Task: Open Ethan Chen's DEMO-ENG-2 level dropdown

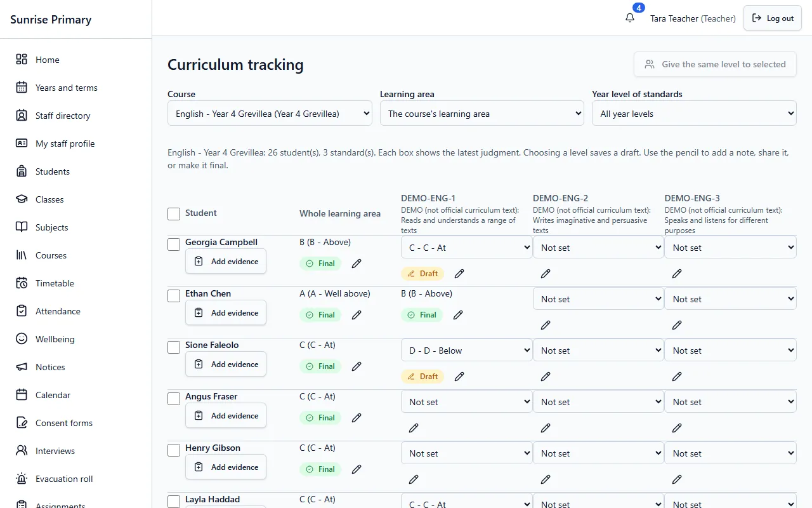Action: [x=598, y=299]
